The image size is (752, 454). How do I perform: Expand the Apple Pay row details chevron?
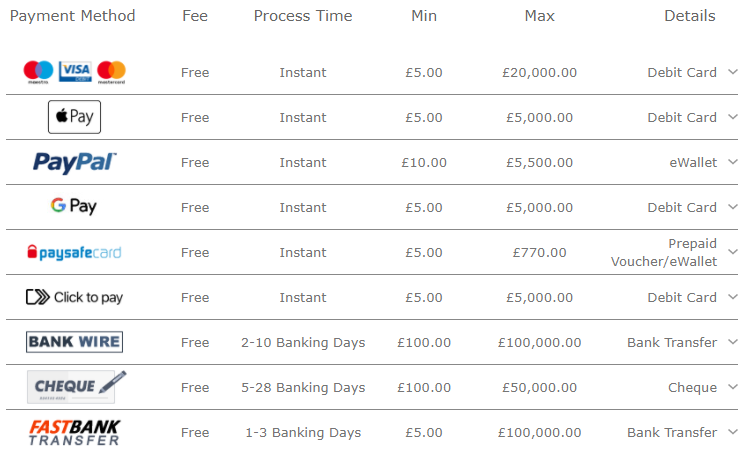tap(732, 117)
